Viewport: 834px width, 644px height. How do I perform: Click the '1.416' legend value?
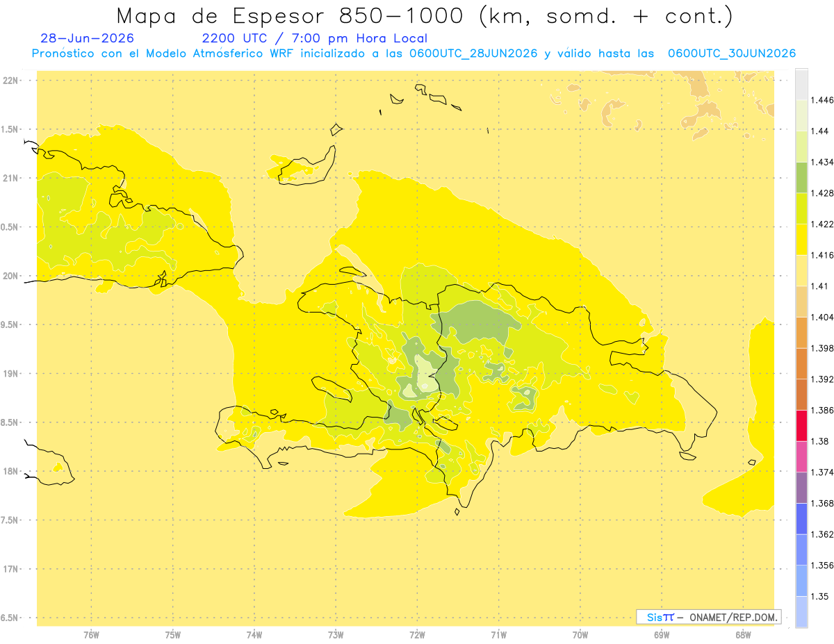click(822, 256)
